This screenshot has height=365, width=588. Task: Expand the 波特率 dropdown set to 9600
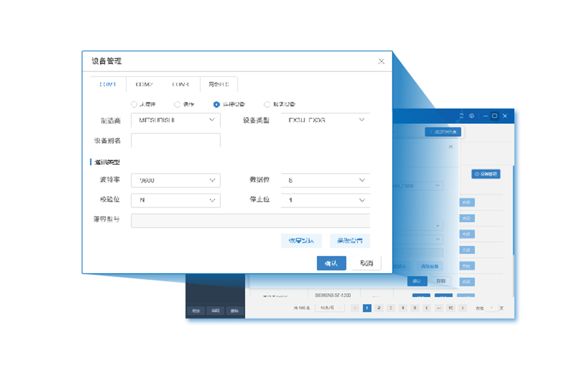coord(175,180)
